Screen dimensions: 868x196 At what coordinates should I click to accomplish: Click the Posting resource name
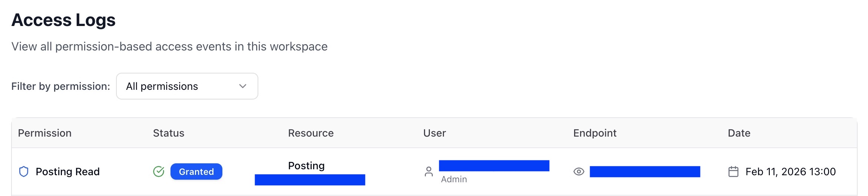306,166
